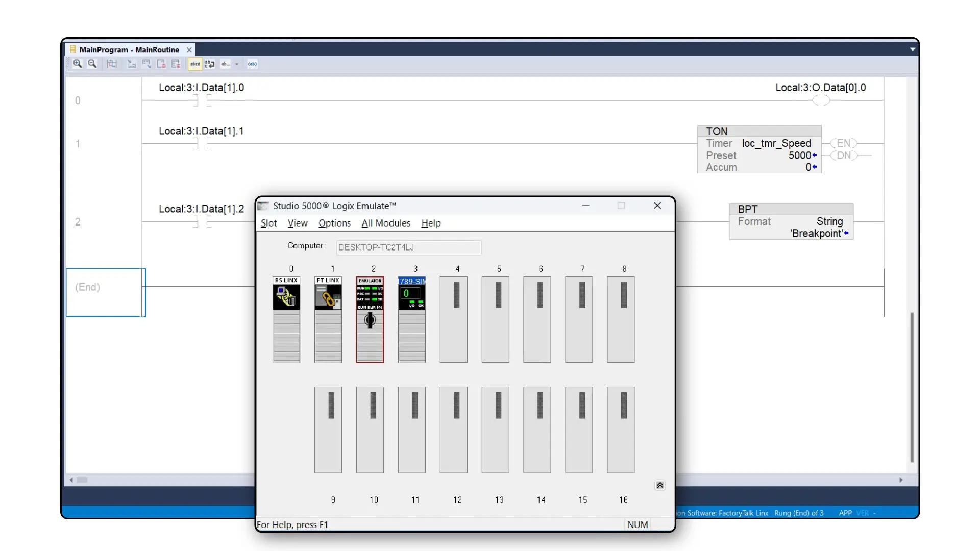Select empty chassis slot 11
Image resolution: width=980 pixels, height=551 pixels.
pos(412,430)
